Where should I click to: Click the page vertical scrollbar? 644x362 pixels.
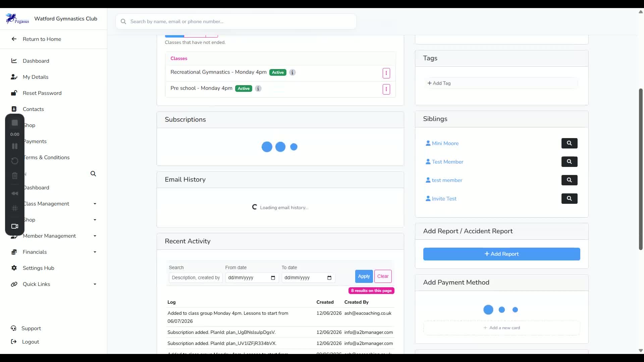click(x=641, y=169)
